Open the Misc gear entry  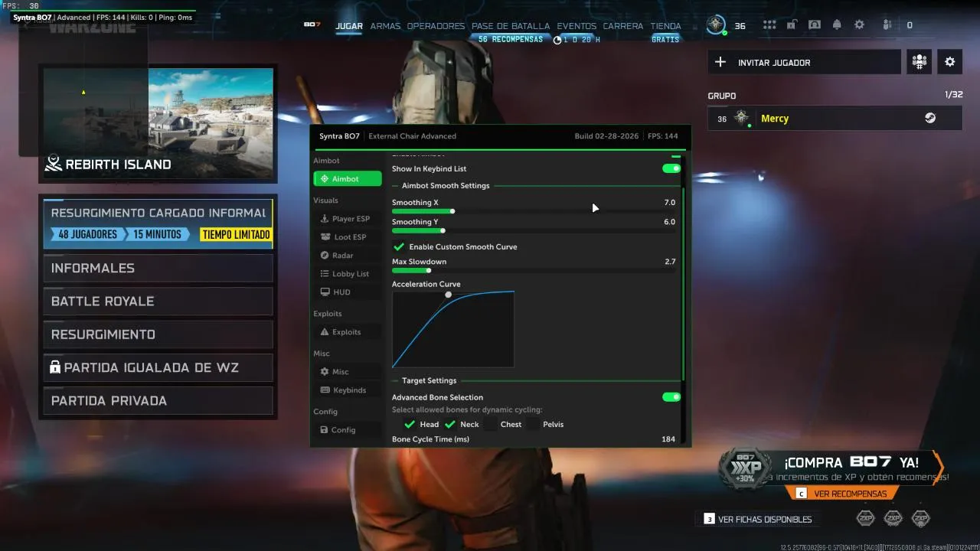pyautogui.click(x=325, y=372)
